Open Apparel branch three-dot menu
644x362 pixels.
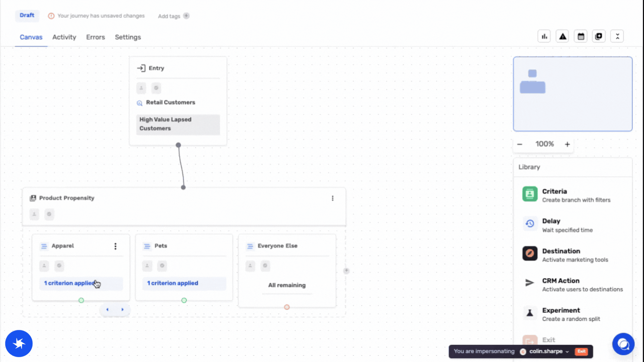(115, 246)
